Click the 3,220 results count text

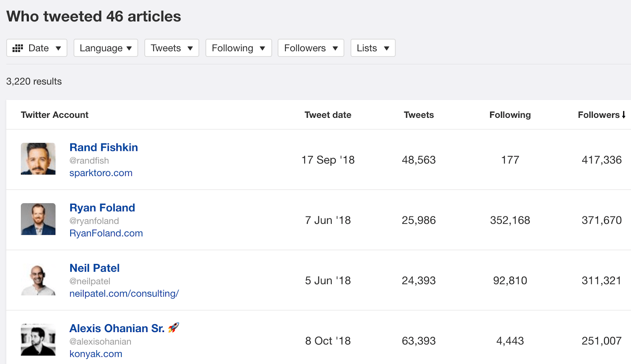pyautogui.click(x=34, y=82)
